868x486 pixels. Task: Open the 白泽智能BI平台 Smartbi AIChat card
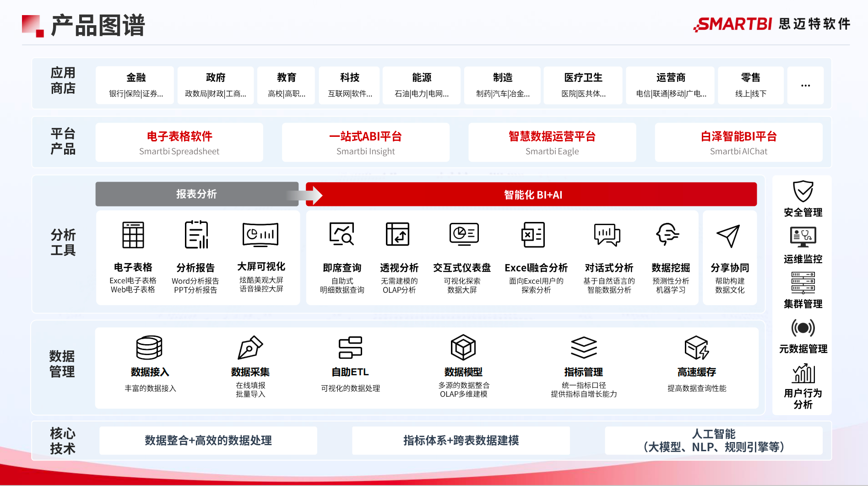738,142
